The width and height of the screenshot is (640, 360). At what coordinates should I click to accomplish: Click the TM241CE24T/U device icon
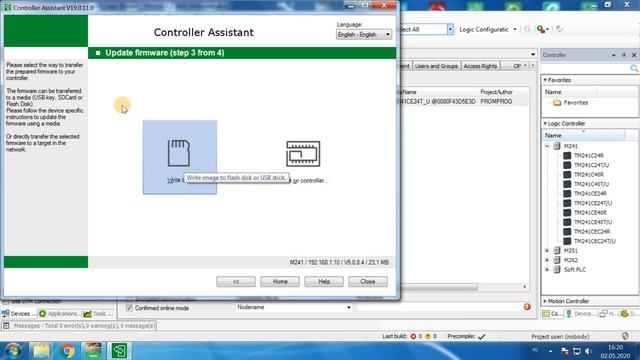tap(567, 203)
